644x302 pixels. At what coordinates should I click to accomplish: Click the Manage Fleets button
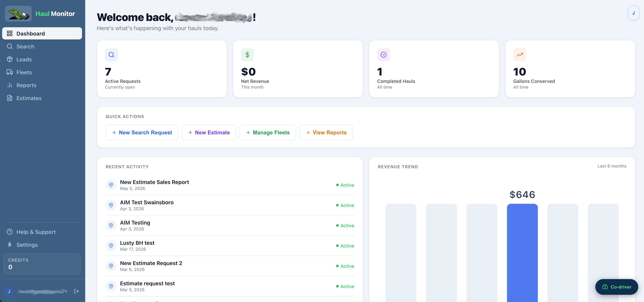point(268,133)
